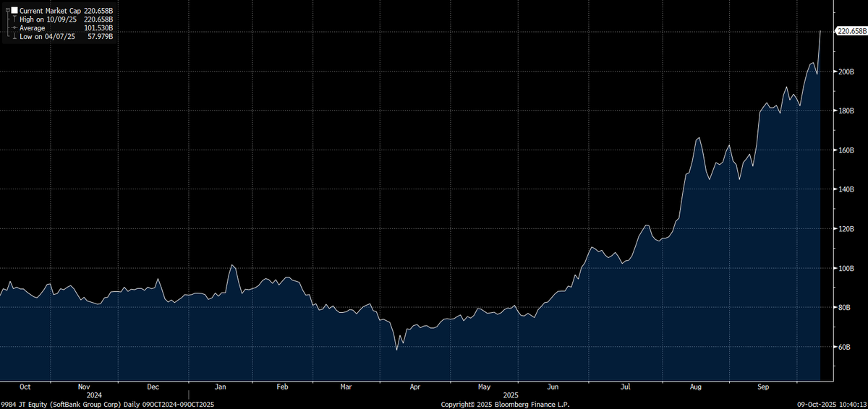
Task: Click the Low marker icon in legend
Action: 14,35
